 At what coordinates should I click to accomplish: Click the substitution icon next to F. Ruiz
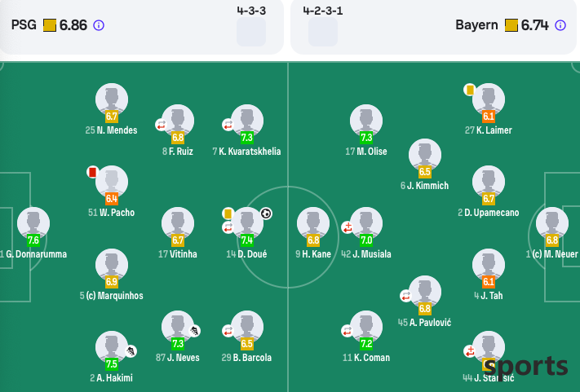(x=162, y=125)
